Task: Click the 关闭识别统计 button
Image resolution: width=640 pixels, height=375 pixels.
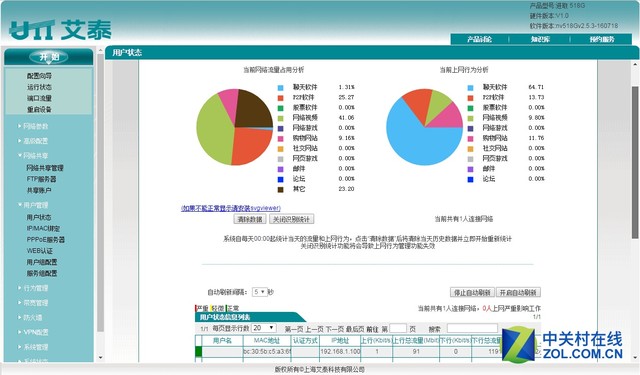Action: [291, 220]
